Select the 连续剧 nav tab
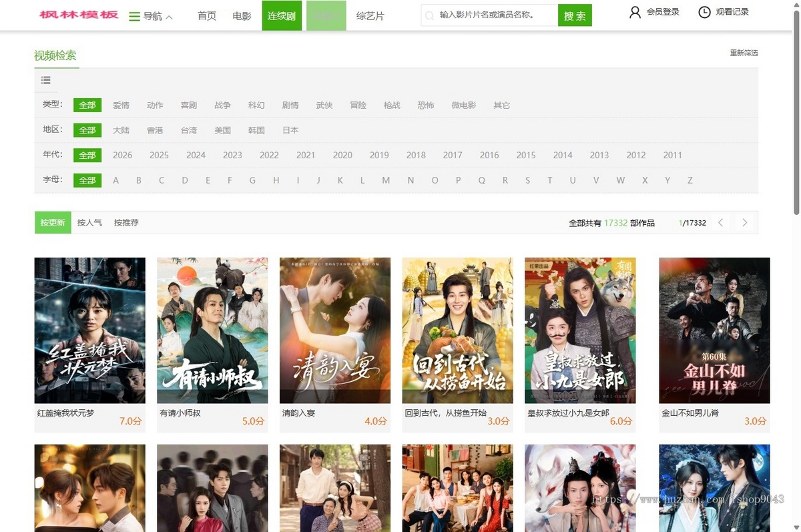 coord(282,15)
